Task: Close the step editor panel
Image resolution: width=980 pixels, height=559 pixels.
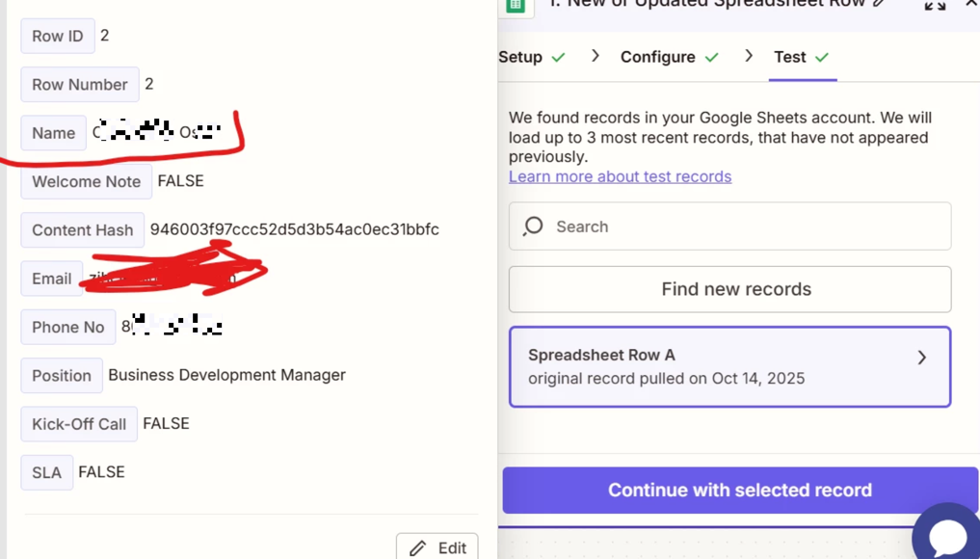Action: click(971, 4)
